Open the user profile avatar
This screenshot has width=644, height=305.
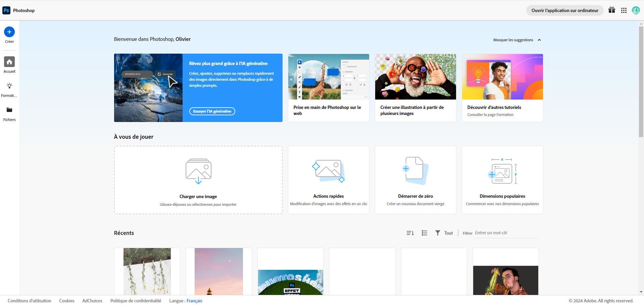[x=636, y=10]
